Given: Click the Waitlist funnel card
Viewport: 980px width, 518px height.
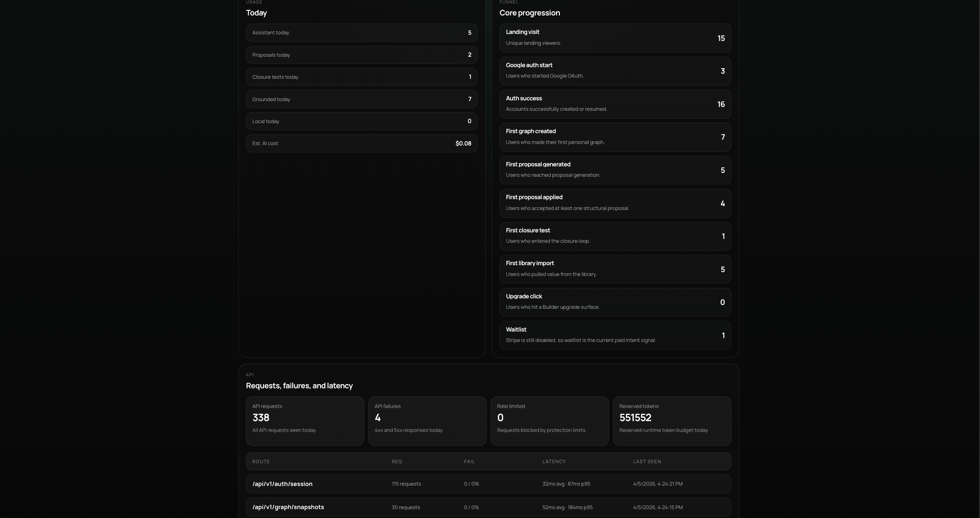Looking at the screenshot, I should click(x=615, y=335).
